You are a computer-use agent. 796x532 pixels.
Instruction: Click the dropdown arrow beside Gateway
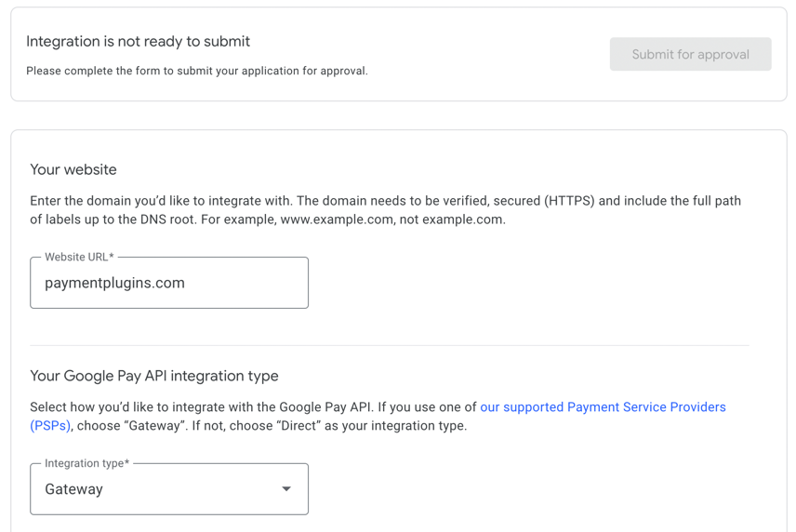tap(286, 489)
